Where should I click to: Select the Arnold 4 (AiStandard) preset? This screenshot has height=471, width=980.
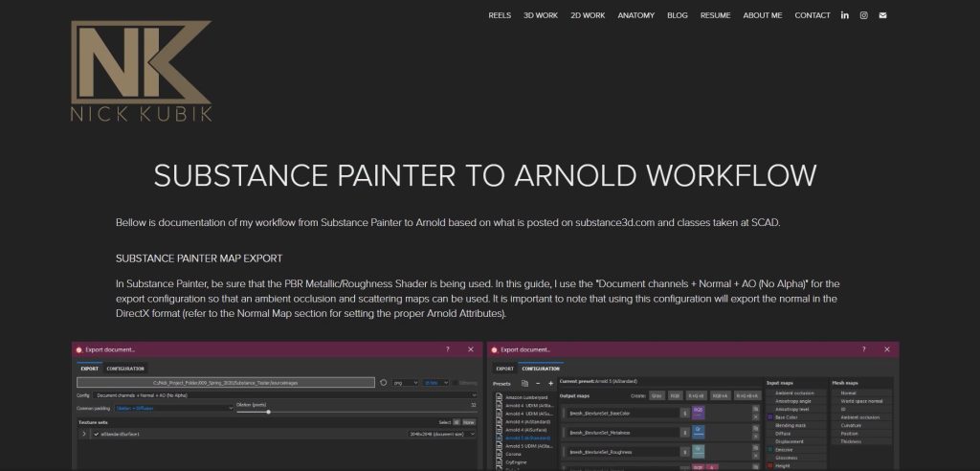click(x=528, y=421)
